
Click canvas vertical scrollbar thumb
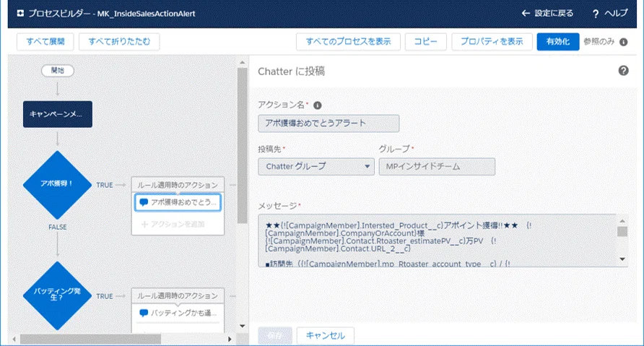[x=243, y=146]
